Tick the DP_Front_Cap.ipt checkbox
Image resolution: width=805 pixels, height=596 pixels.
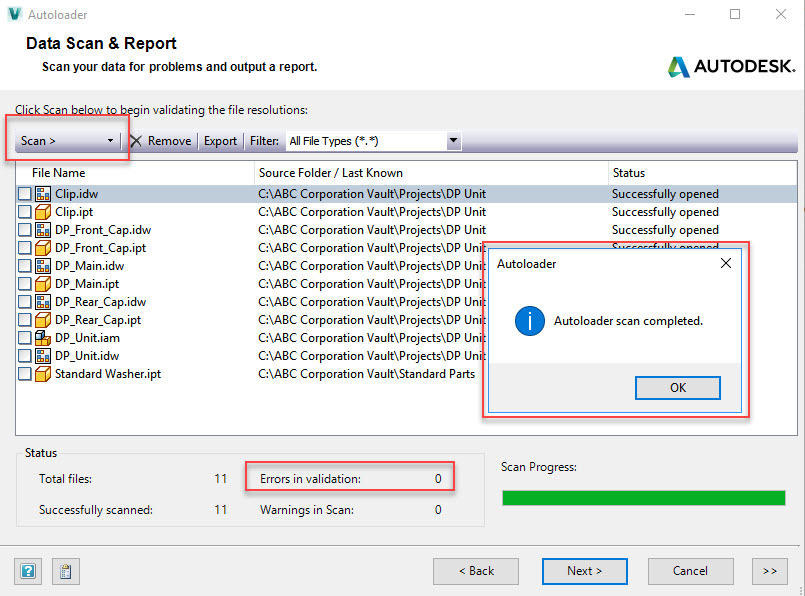(x=25, y=248)
